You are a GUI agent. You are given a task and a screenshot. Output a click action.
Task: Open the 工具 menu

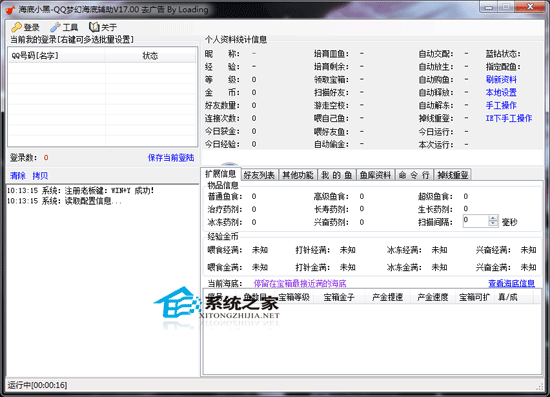[x=64, y=27]
